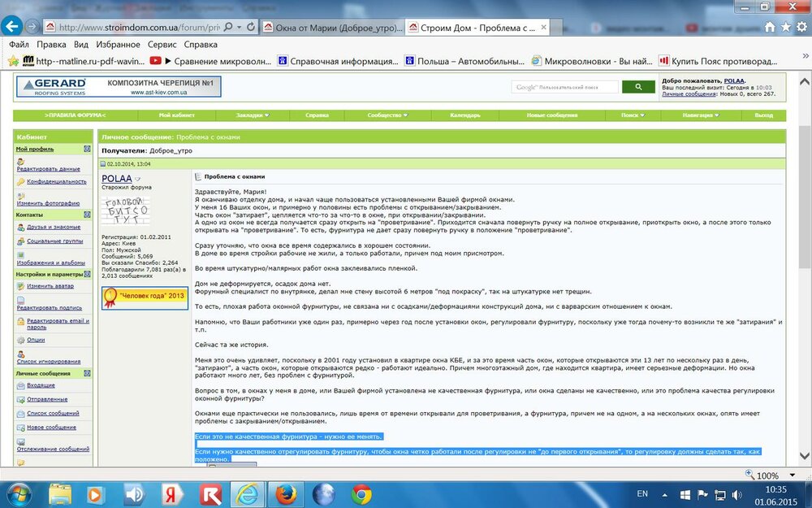Viewport: 812px width, 508px height.
Task: Click the Выход logout link
Action: click(x=764, y=115)
